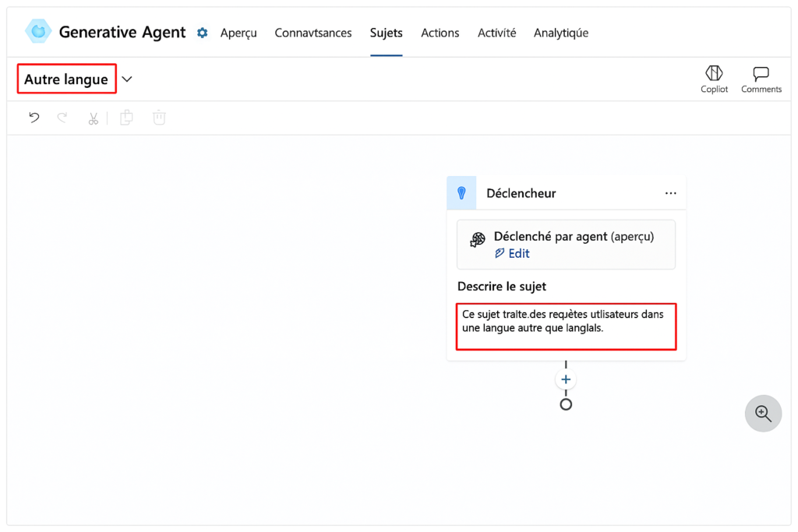798x532 pixels.
Task: Open the Copilot panel
Action: 714,79
